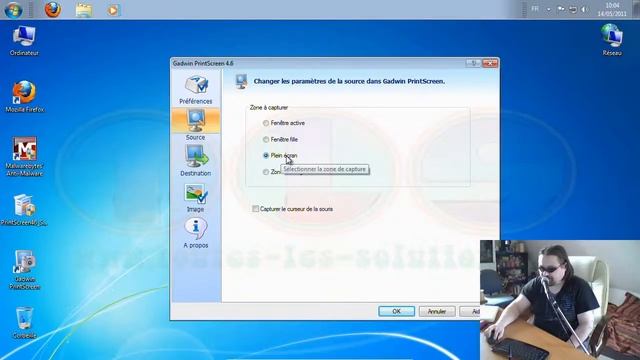Select the partially hidden Zone radio button
The height and width of the screenshot is (360, 640).
[x=266, y=172]
